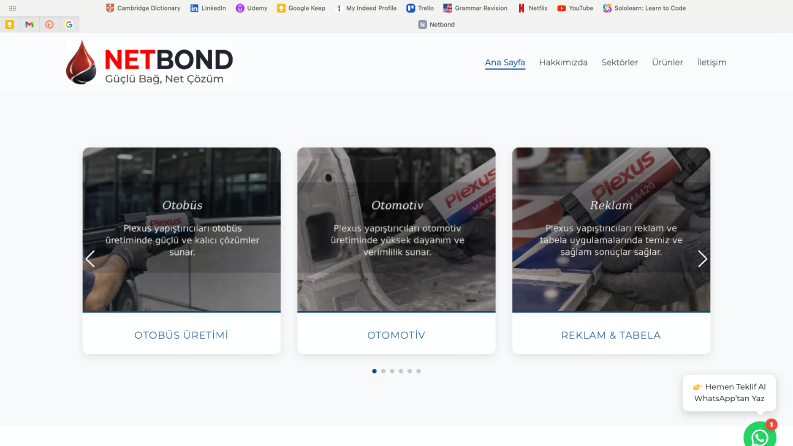The height and width of the screenshot is (446, 793).
Task: Open the Sektörler menu
Action: (x=620, y=62)
